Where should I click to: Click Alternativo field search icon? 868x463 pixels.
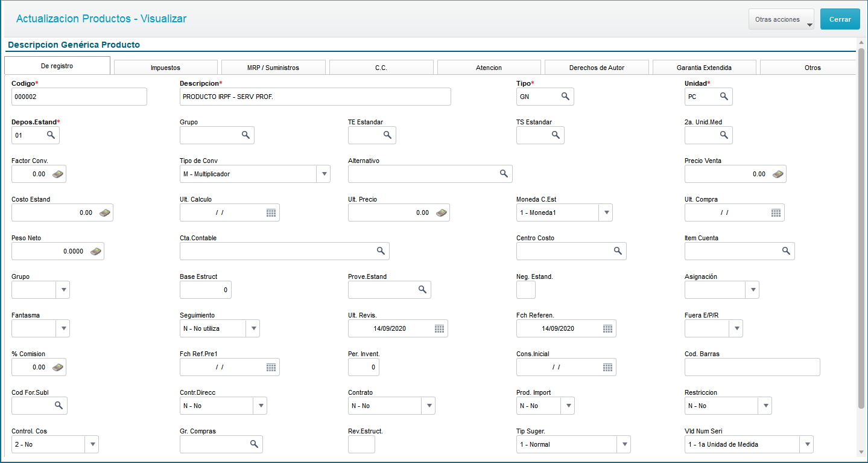click(504, 174)
